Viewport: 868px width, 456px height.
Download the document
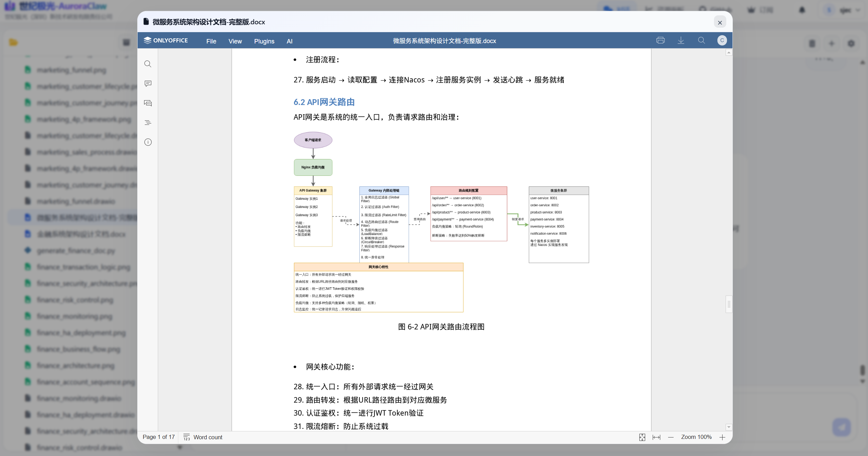(x=681, y=40)
